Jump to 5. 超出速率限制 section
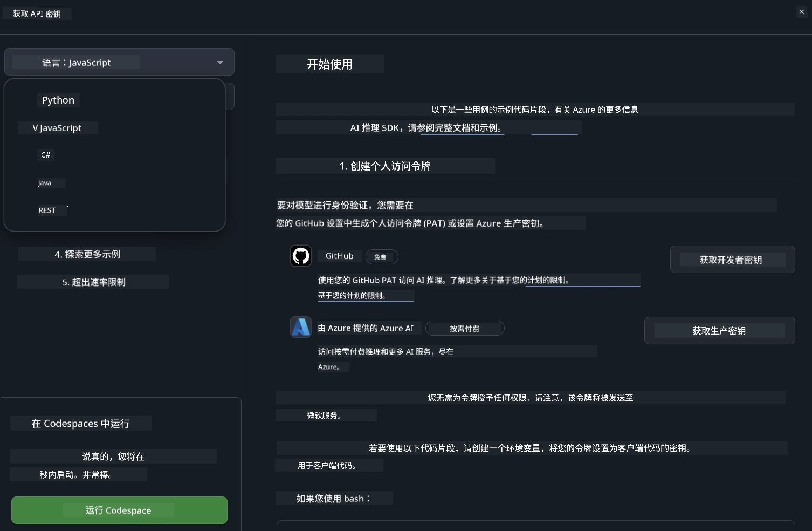This screenshot has width=812, height=531. 93,282
